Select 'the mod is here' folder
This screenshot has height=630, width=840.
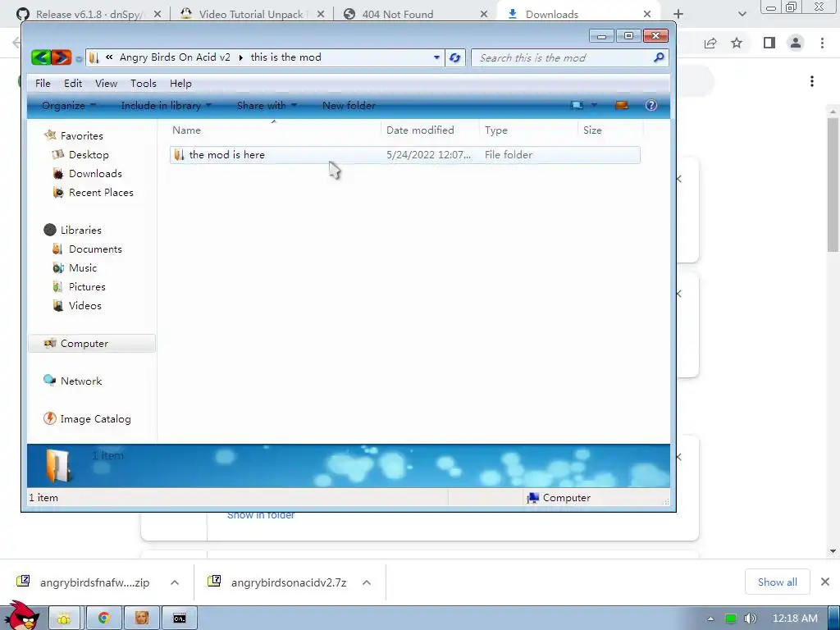coord(405,155)
